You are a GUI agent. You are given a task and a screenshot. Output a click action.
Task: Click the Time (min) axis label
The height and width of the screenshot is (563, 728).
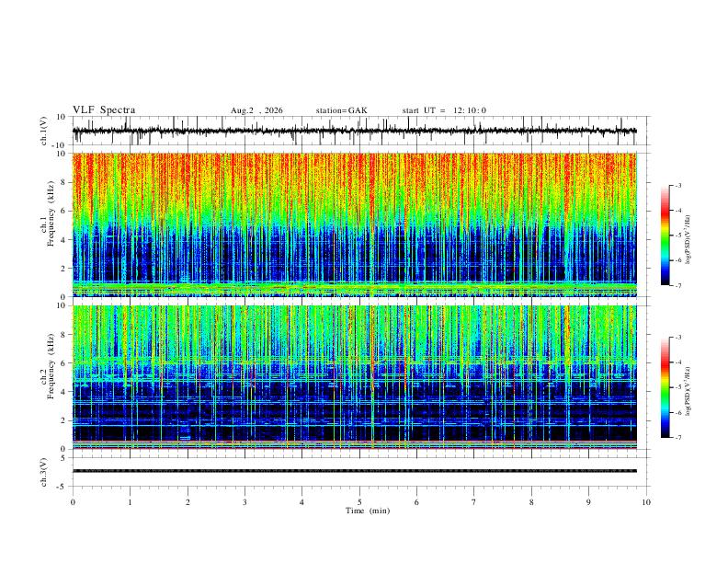tap(368, 511)
